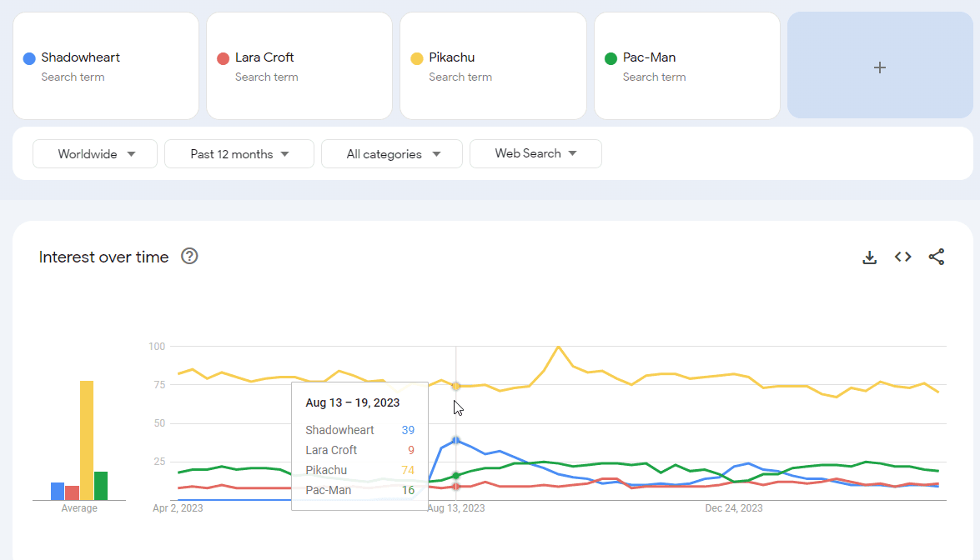This screenshot has height=560, width=980.
Task: Click the Pikachu value 74 in tooltip
Action: coord(408,470)
